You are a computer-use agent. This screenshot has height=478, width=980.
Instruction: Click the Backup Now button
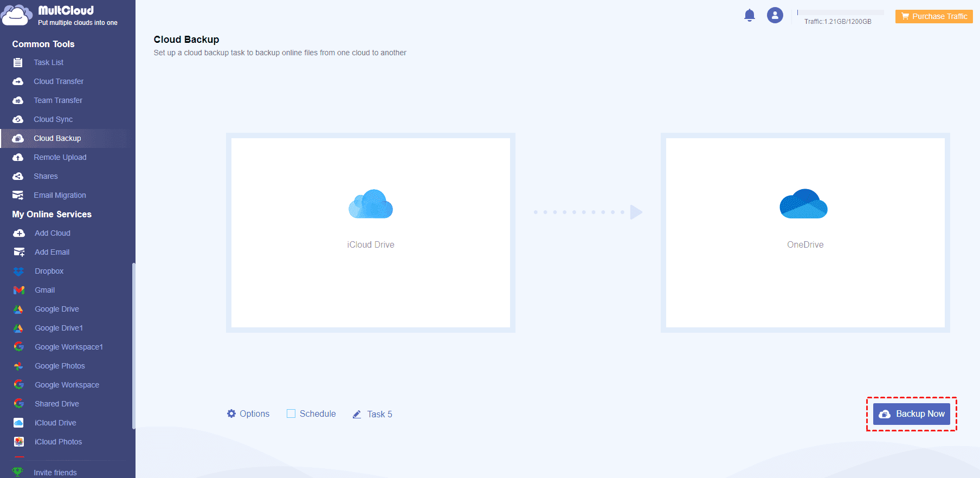pos(912,414)
